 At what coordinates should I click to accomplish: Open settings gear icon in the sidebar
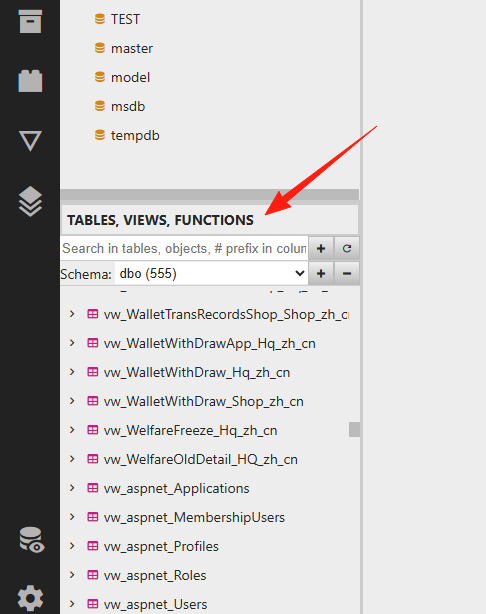point(30,598)
